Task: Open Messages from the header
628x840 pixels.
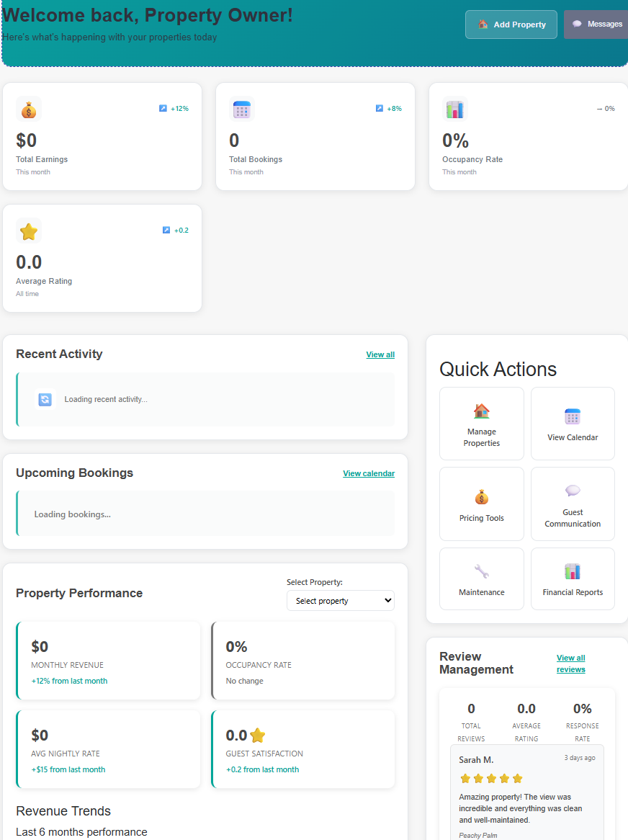Action: point(596,24)
